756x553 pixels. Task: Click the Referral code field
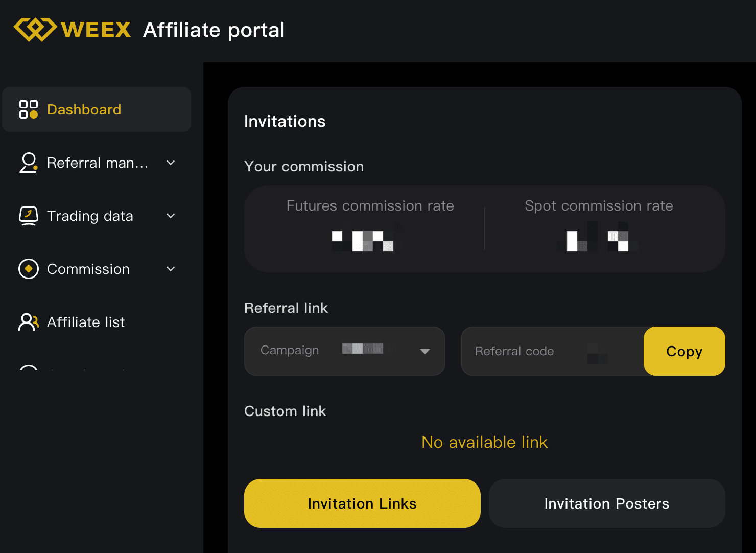(552, 351)
